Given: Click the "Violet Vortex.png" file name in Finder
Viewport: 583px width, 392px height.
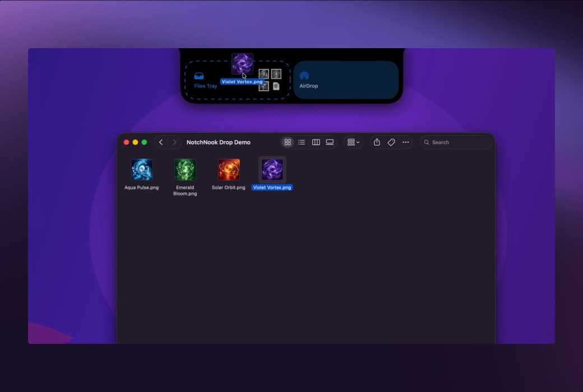Looking at the screenshot, I should (272, 188).
